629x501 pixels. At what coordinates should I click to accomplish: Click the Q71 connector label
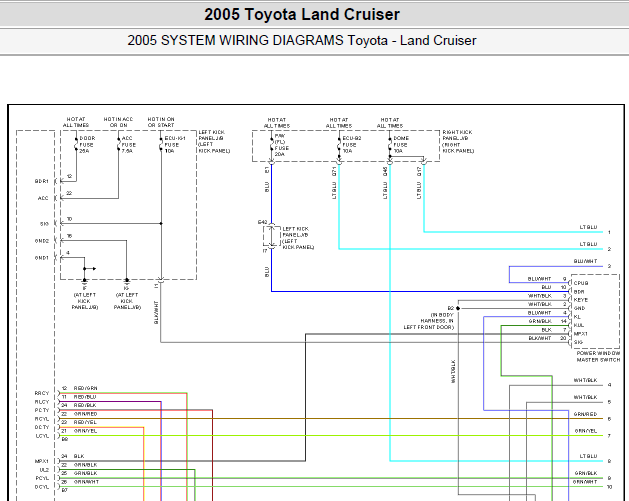tap(334, 172)
